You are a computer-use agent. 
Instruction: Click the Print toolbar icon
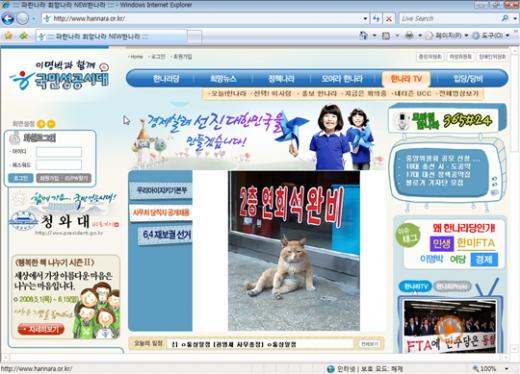(409, 35)
